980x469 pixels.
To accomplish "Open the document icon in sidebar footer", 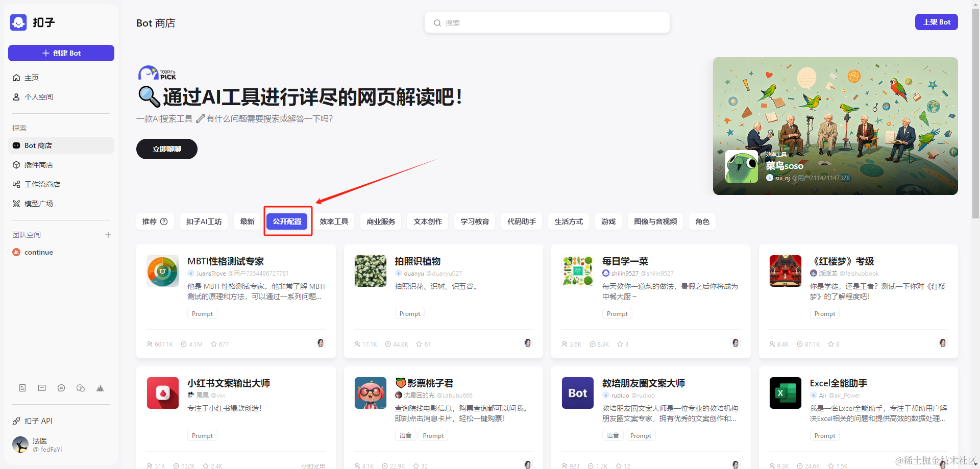I will [22, 388].
